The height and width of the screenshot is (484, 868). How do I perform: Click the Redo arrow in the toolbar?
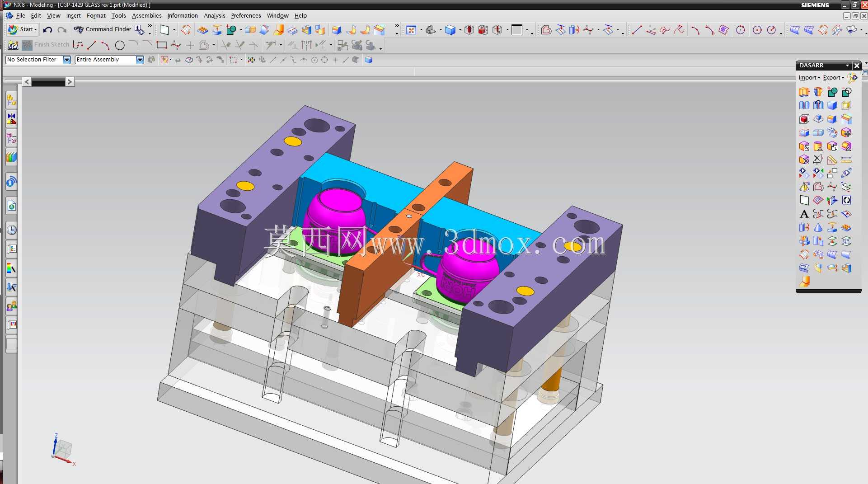tap(62, 30)
